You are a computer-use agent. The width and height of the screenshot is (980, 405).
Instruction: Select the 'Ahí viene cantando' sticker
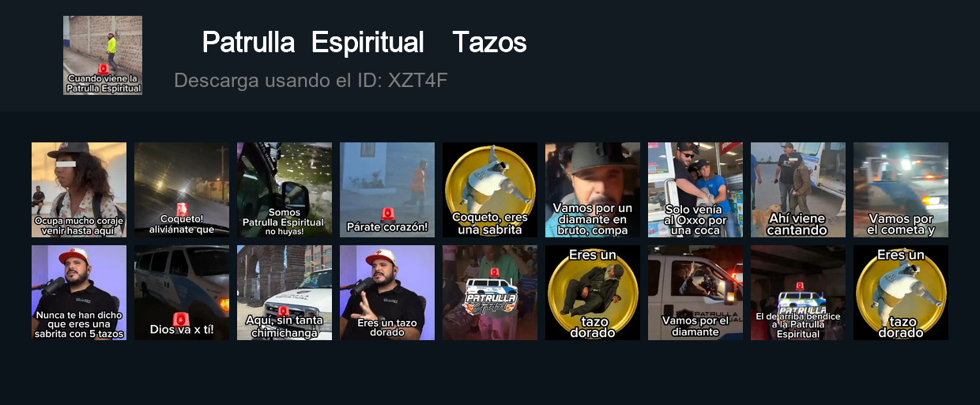pyautogui.click(x=798, y=190)
